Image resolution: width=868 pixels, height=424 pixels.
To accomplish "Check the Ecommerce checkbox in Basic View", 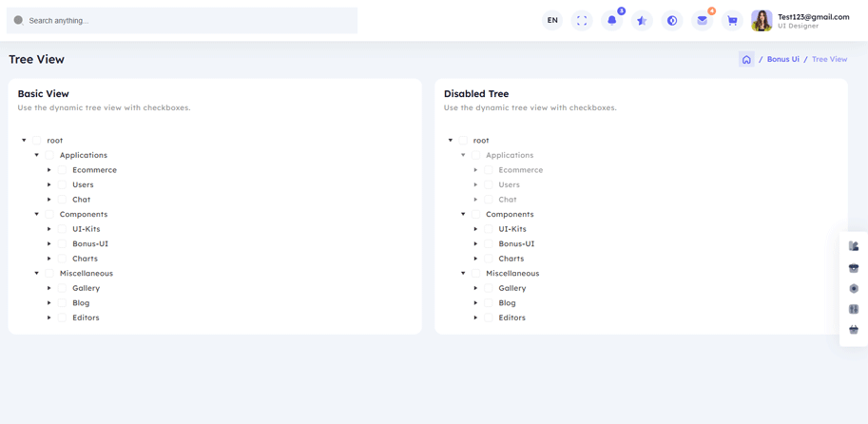I will pos(62,170).
